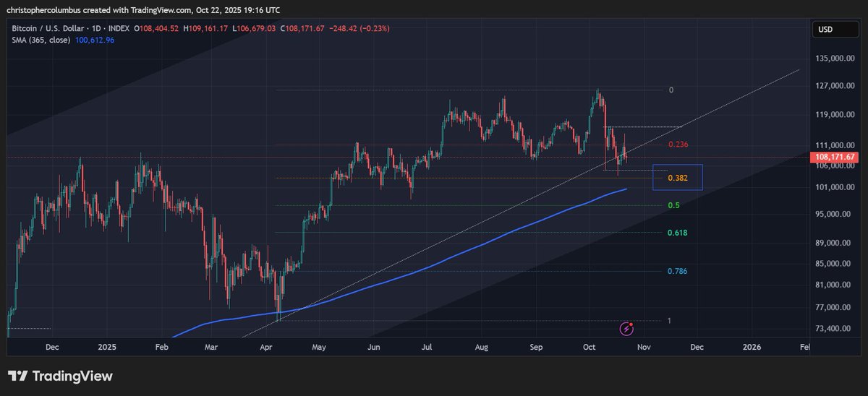
Task: Click the open price O108,404.52
Action: (x=157, y=29)
